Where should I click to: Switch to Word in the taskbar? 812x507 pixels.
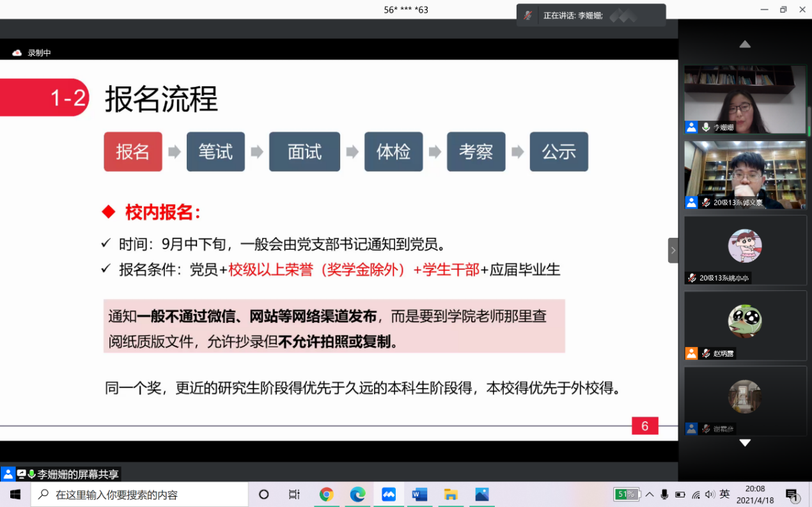419,494
